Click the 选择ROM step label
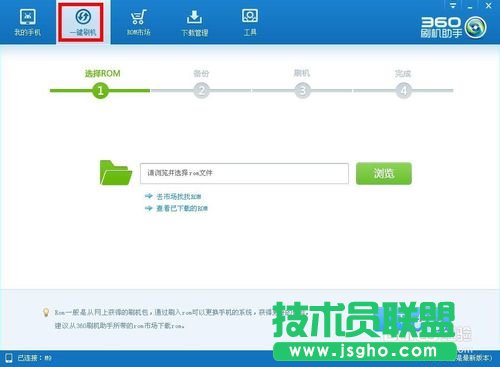This screenshot has height=367, width=500. click(102, 73)
